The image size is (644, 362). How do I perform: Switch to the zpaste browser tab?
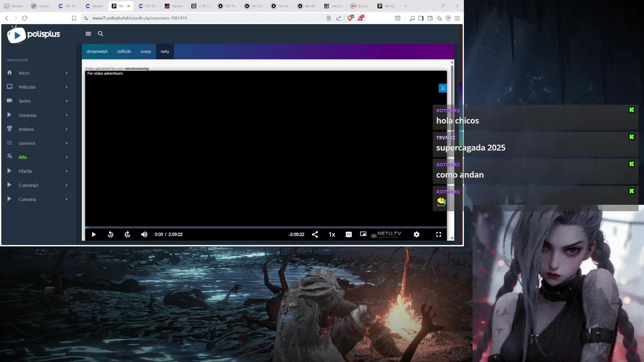(x=40, y=6)
